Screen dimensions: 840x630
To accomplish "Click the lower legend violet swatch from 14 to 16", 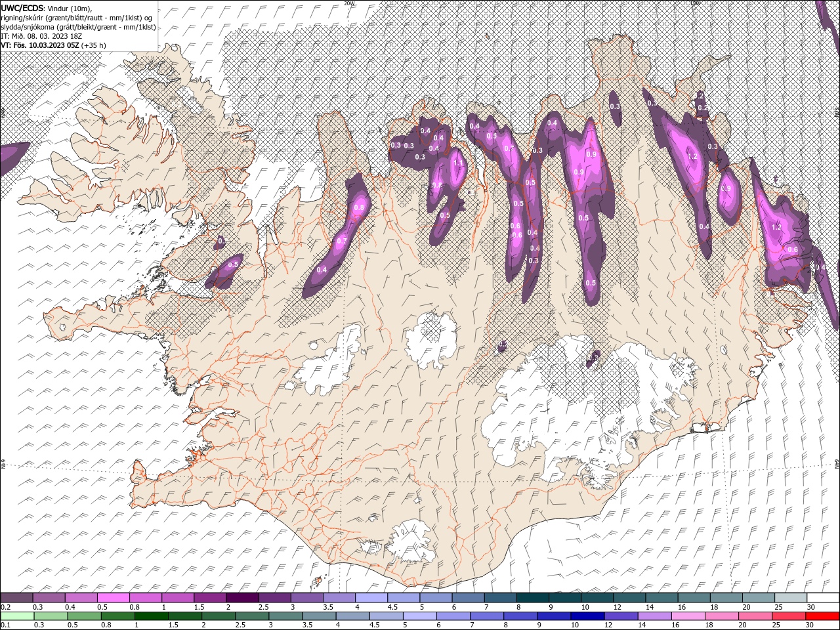I will [x=654, y=616].
